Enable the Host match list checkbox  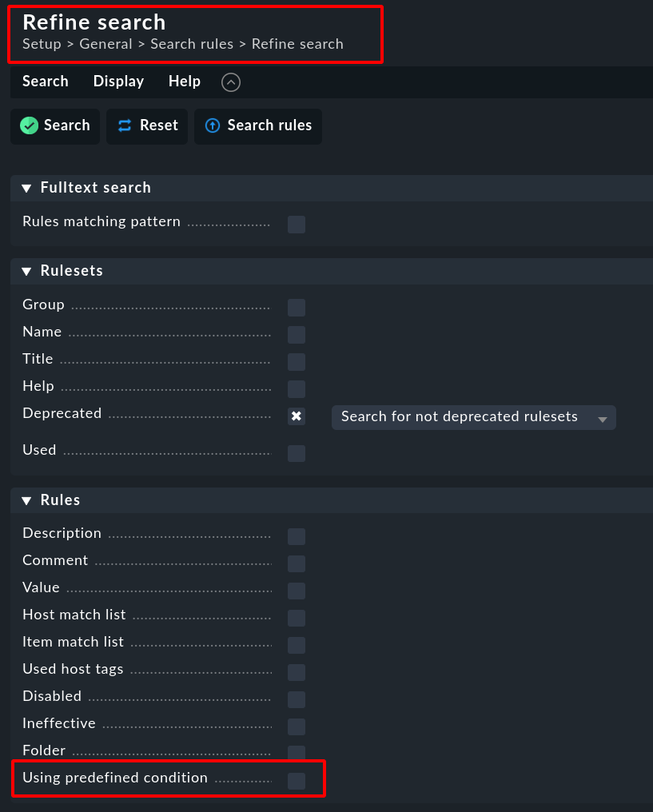(297, 618)
